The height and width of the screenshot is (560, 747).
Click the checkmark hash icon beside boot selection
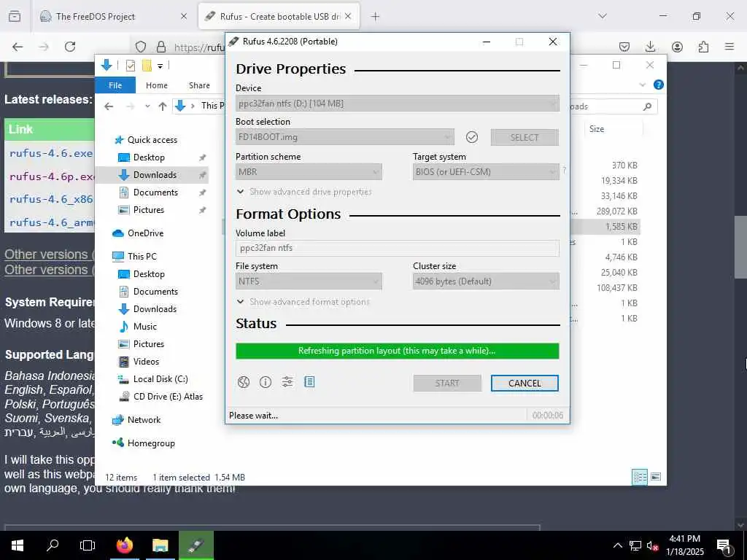click(472, 137)
